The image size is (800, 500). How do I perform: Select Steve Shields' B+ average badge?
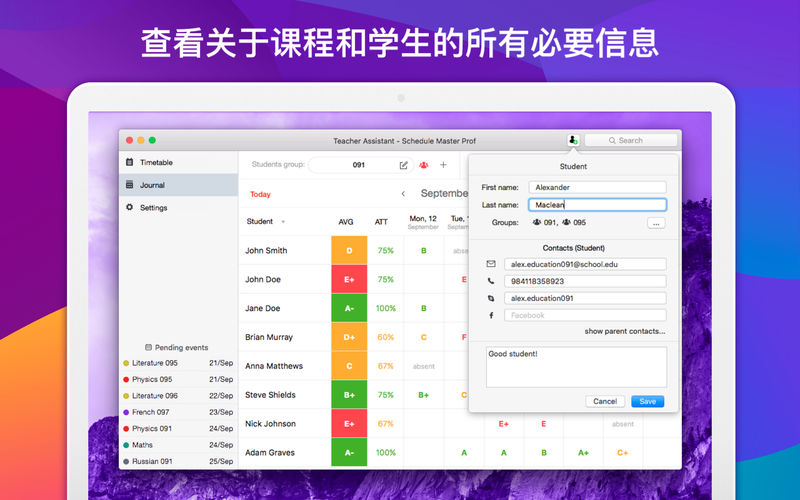[349, 394]
